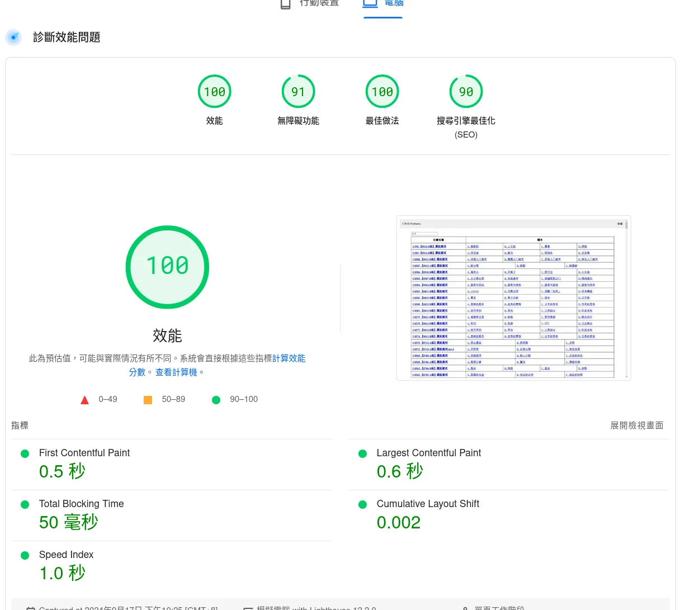Open the SEO gauge showing 90
Image resolution: width=700 pixels, height=610 pixels.
click(x=466, y=91)
